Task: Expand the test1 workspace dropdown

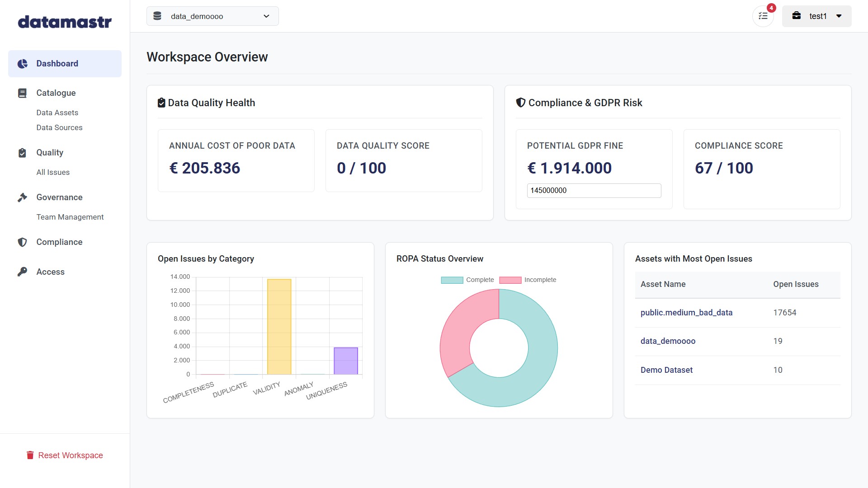Action: pyautogui.click(x=816, y=16)
